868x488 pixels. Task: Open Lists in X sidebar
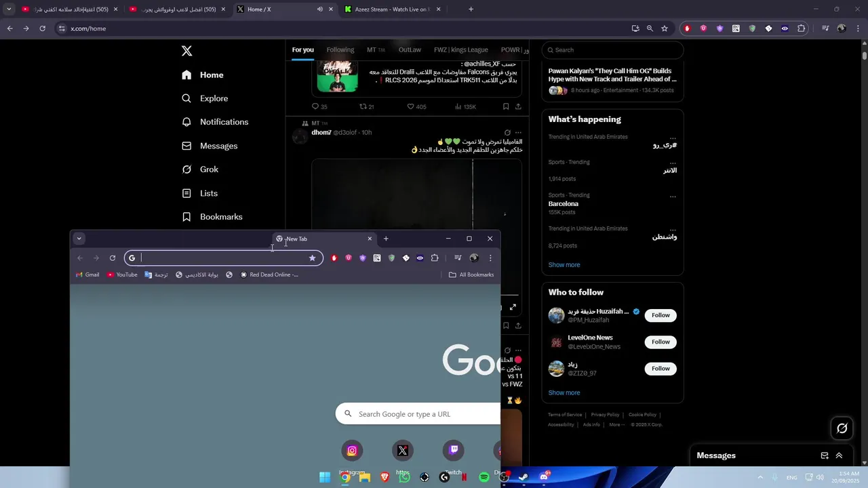(x=199, y=193)
